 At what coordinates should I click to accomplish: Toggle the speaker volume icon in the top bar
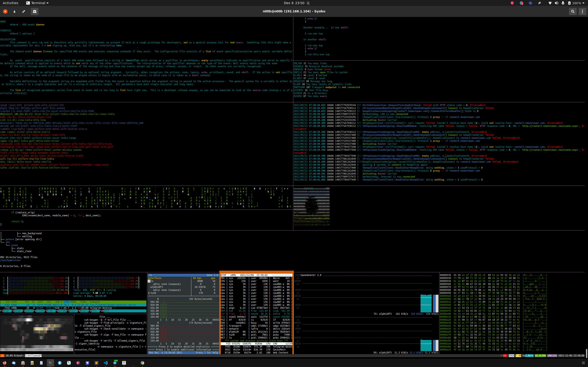click(x=556, y=3)
